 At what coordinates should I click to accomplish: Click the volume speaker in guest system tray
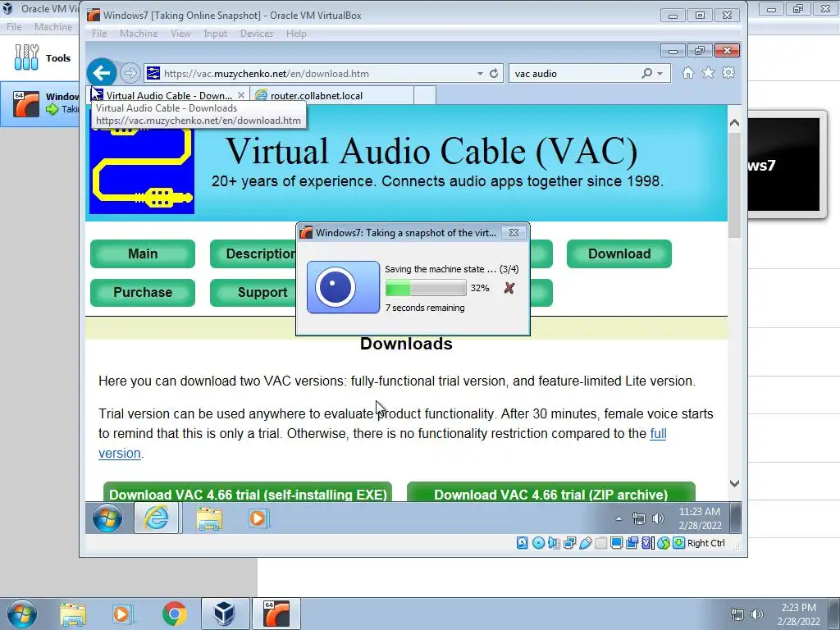[x=659, y=518]
